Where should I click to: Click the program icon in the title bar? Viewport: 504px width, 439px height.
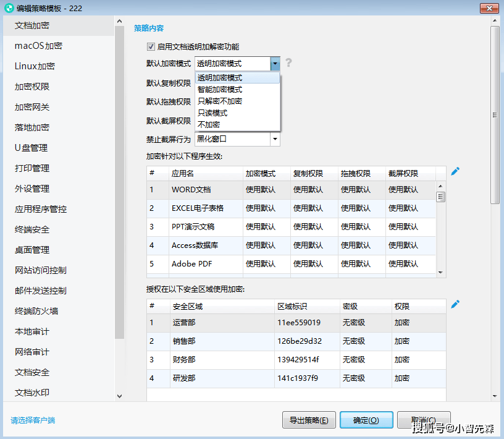pos(9,8)
